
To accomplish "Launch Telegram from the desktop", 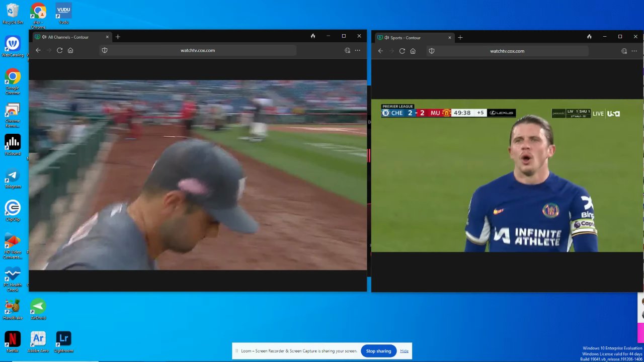I will pos(13,178).
